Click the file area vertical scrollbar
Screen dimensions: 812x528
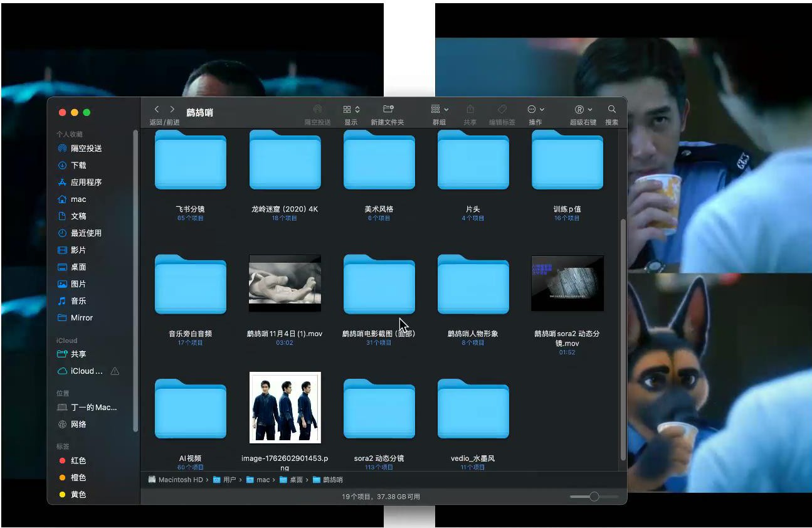(623, 339)
